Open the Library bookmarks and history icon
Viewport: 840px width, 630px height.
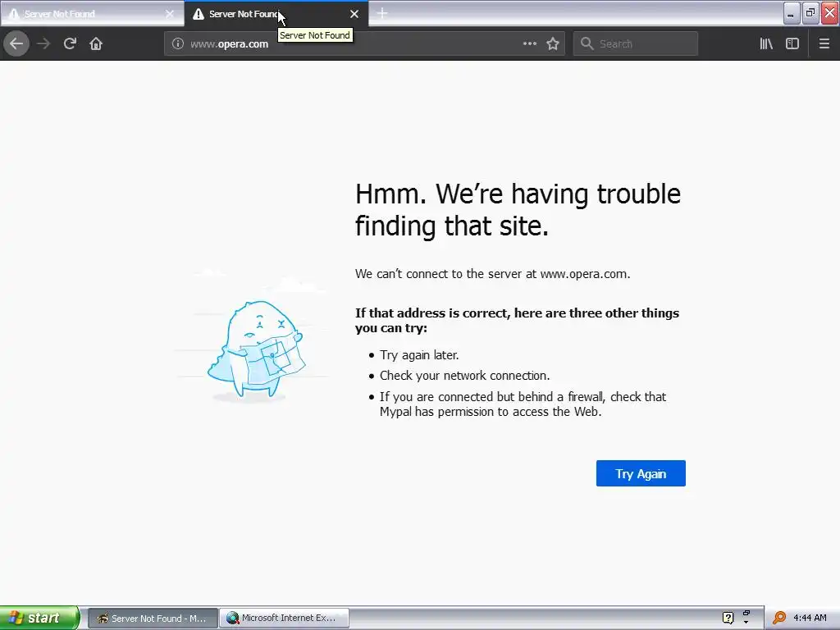tap(766, 43)
